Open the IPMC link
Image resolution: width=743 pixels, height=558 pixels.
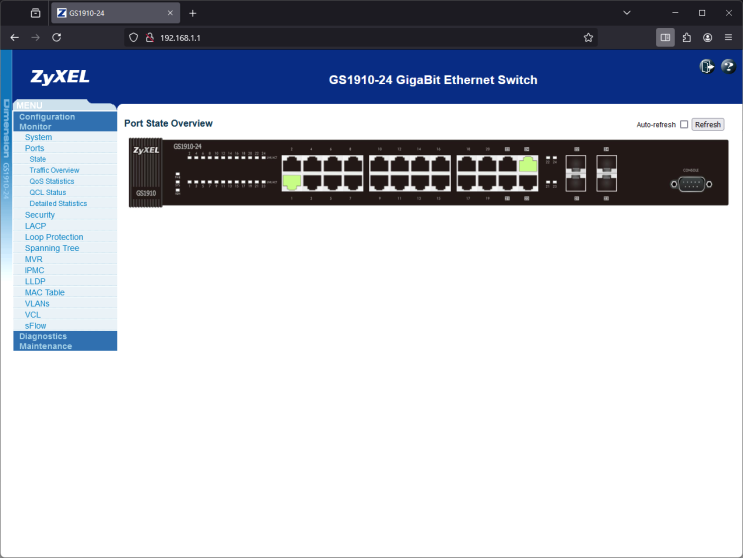point(35,270)
